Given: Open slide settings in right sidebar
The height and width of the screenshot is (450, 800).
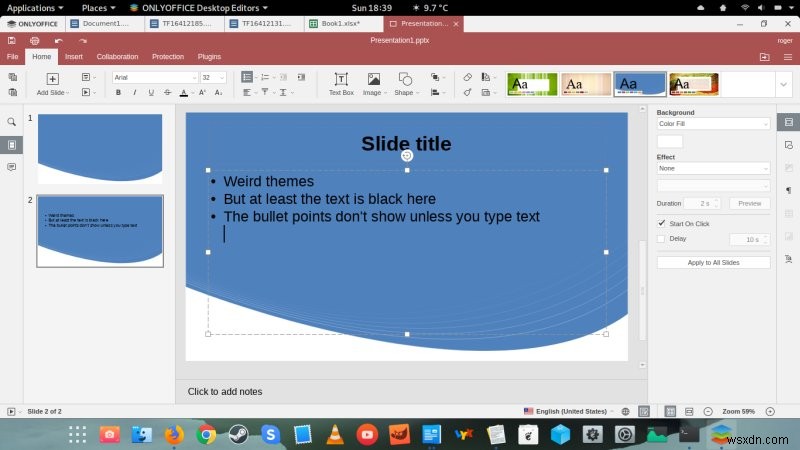Looking at the screenshot, I should [x=788, y=122].
